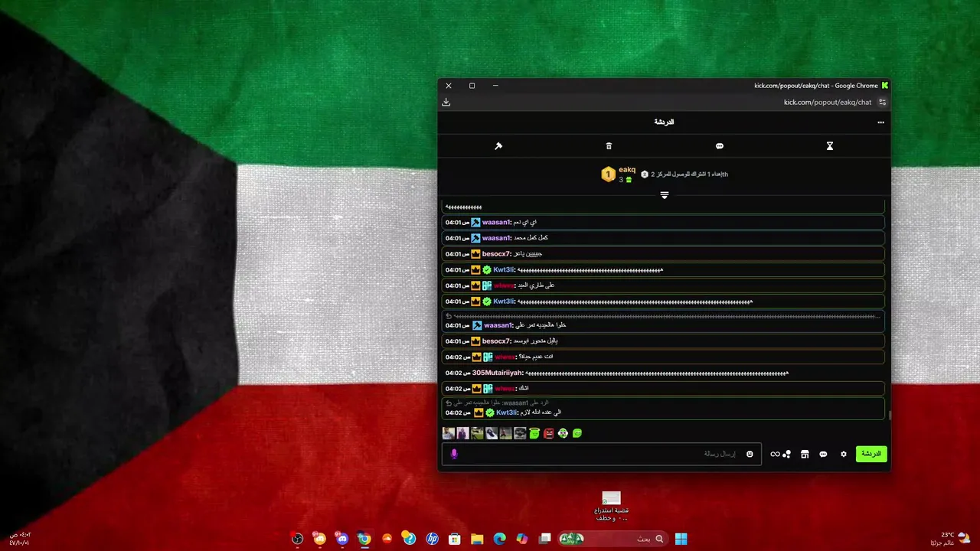Image resolution: width=980 pixels, height=551 pixels.
Task: Click the ban hammer moderation icon
Action: (x=498, y=146)
